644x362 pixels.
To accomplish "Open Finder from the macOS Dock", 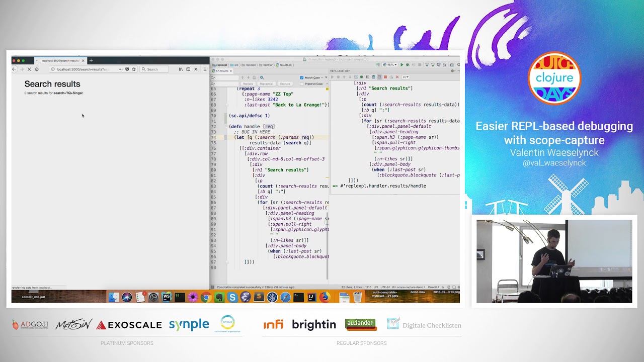I will 114,297.
